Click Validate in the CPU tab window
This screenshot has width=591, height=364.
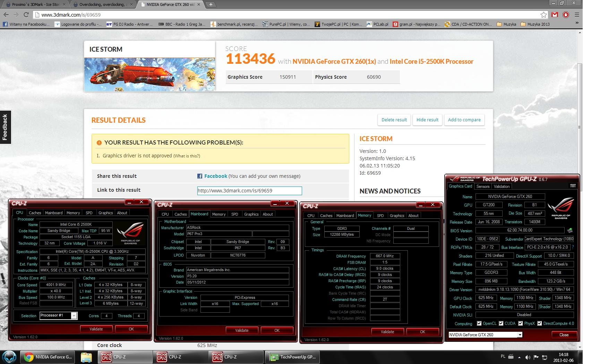[96, 329]
